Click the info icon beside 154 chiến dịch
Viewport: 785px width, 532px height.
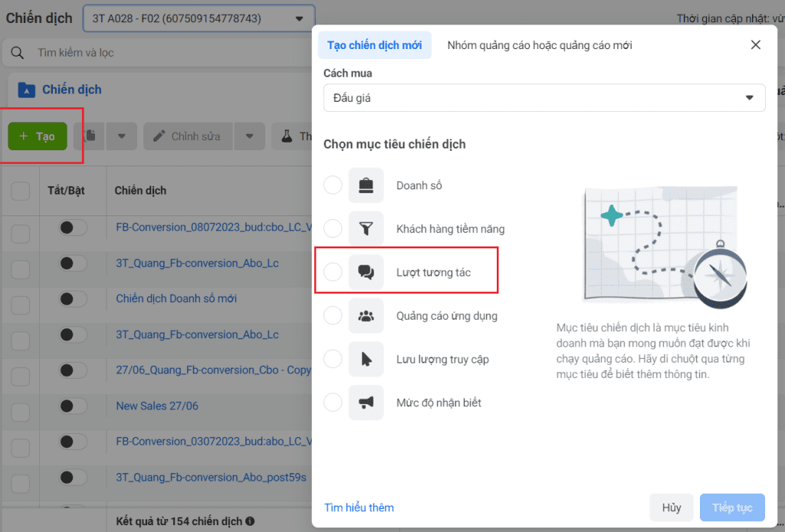tap(250, 521)
